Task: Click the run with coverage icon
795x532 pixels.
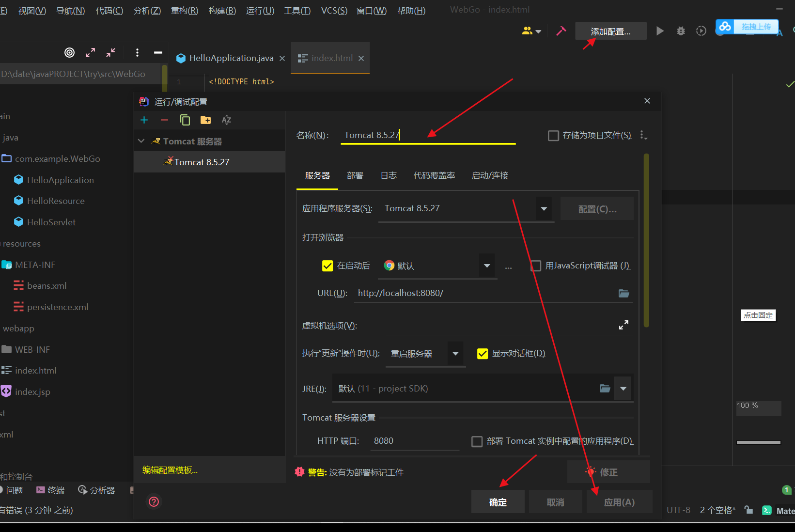Action: pyautogui.click(x=701, y=31)
